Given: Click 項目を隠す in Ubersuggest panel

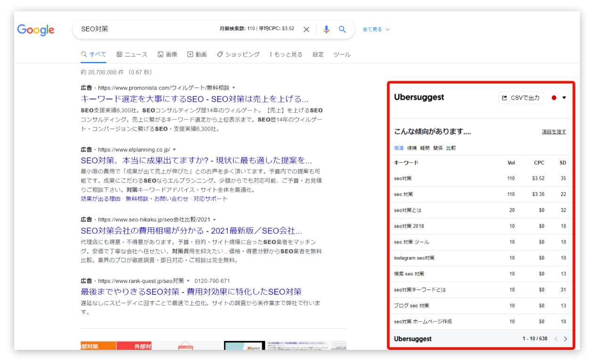Looking at the screenshot, I should (x=554, y=132).
